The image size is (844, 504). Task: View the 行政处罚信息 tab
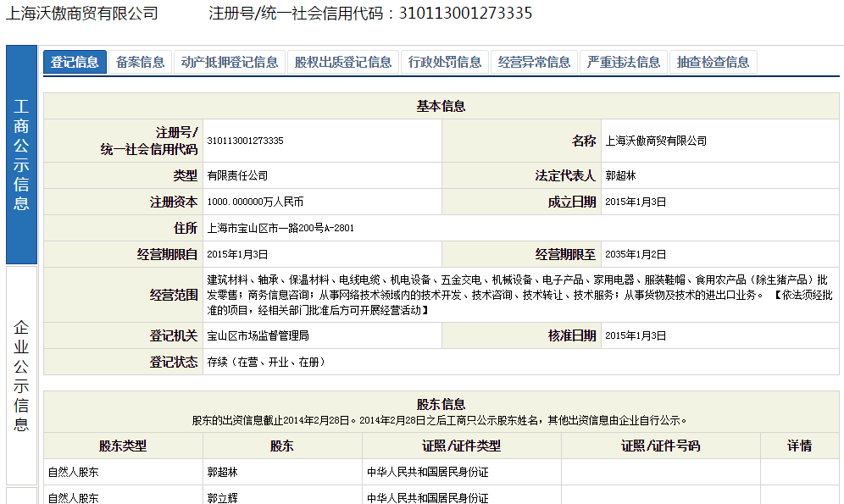click(445, 62)
